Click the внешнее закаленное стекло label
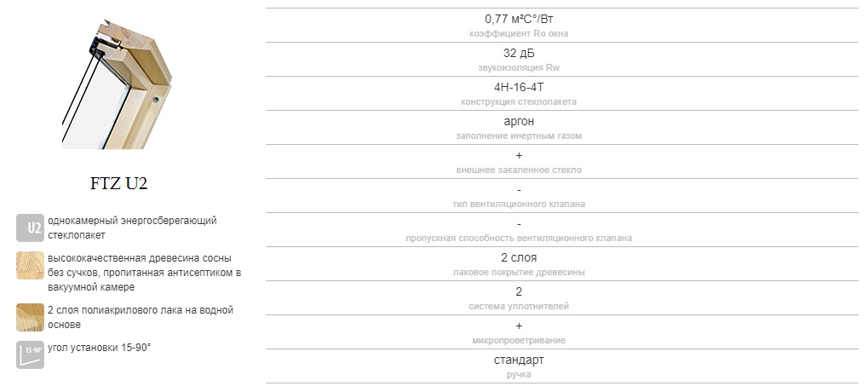This screenshot has width=868, height=392. pyautogui.click(x=519, y=170)
